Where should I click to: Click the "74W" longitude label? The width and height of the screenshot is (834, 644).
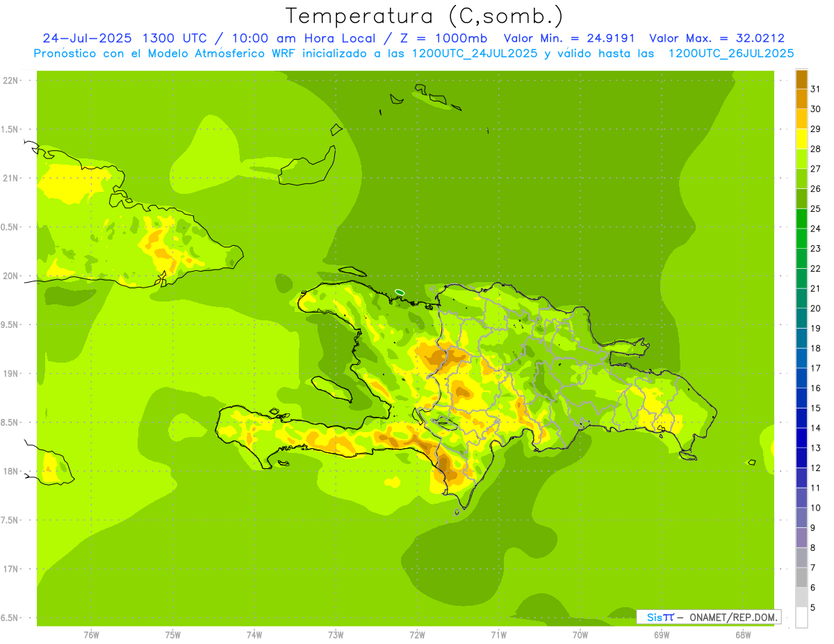tap(254, 635)
